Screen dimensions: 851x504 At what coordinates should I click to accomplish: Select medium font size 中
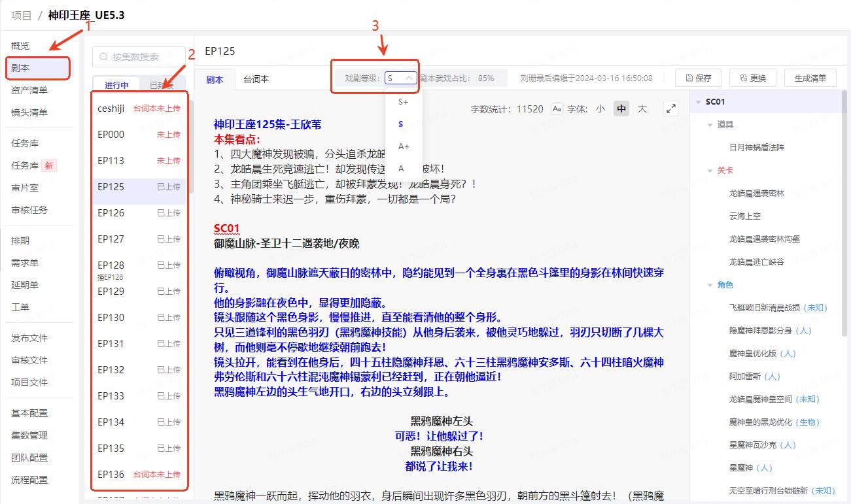621,109
